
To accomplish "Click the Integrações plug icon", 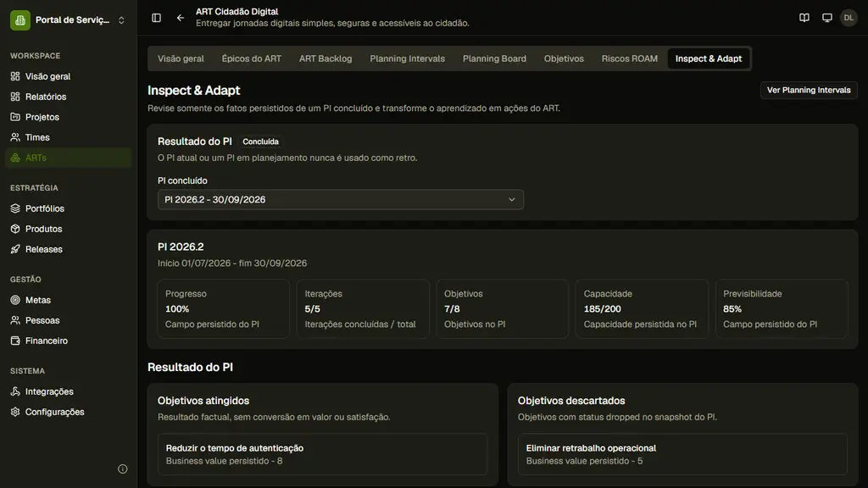I will [15, 391].
